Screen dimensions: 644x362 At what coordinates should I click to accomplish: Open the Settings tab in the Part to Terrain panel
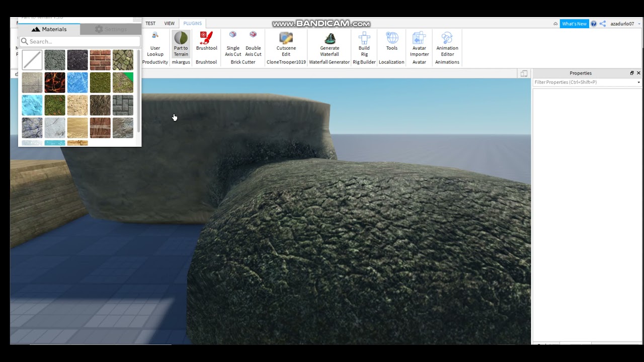(x=111, y=29)
